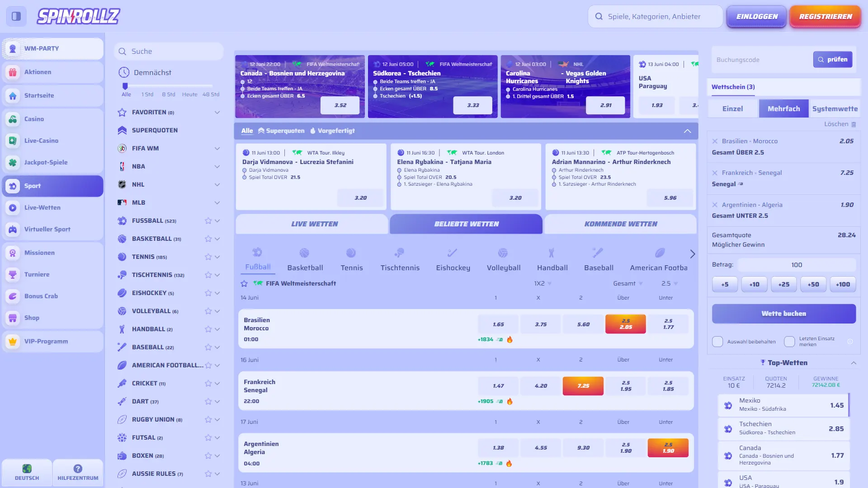
Task: Favorite the CRICKET category star
Action: [208, 384]
